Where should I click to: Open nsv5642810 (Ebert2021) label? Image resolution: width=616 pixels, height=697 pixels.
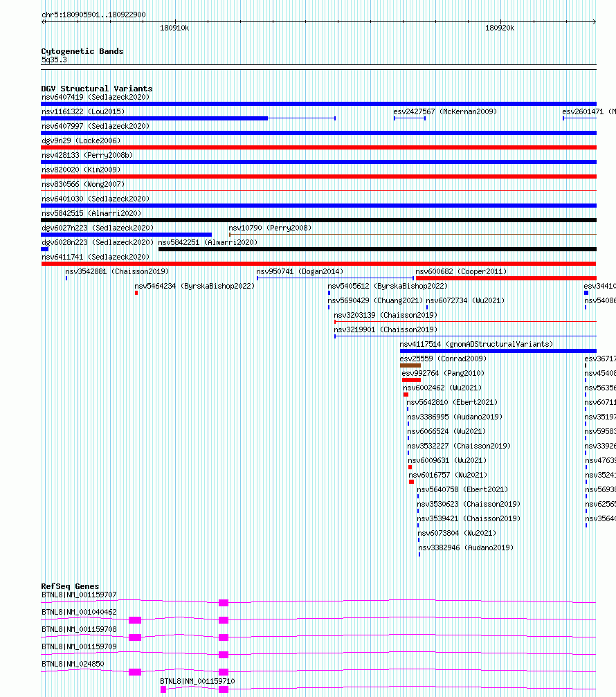coord(452,402)
